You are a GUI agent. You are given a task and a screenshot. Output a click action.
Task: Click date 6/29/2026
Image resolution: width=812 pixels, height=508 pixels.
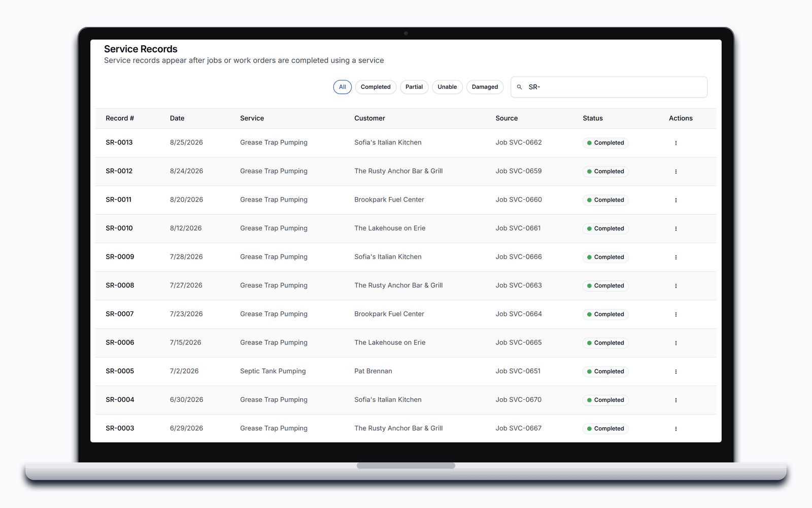tap(186, 429)
